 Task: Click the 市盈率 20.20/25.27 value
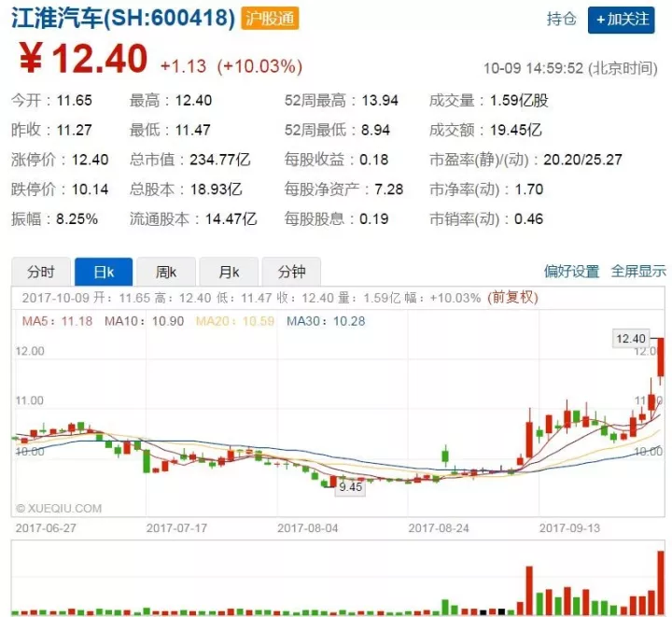pyautogui.click(x=582, y=160)
